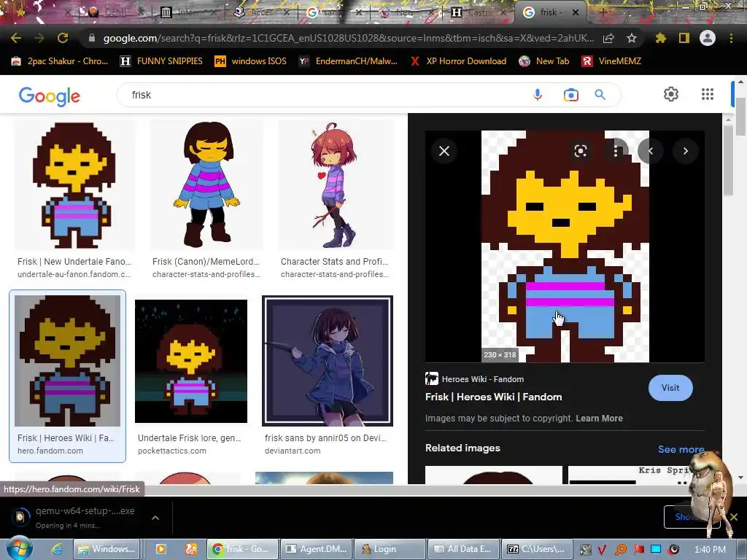Switch to the Windows Explorer taskbar window
The width and height of the screenshot is (747, 560).
(x=107, y=549)
